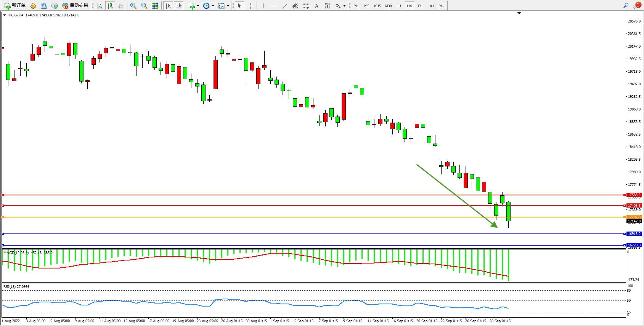
Task: Click the 17588.2 red price level label
Action: (x=634, y=195)
